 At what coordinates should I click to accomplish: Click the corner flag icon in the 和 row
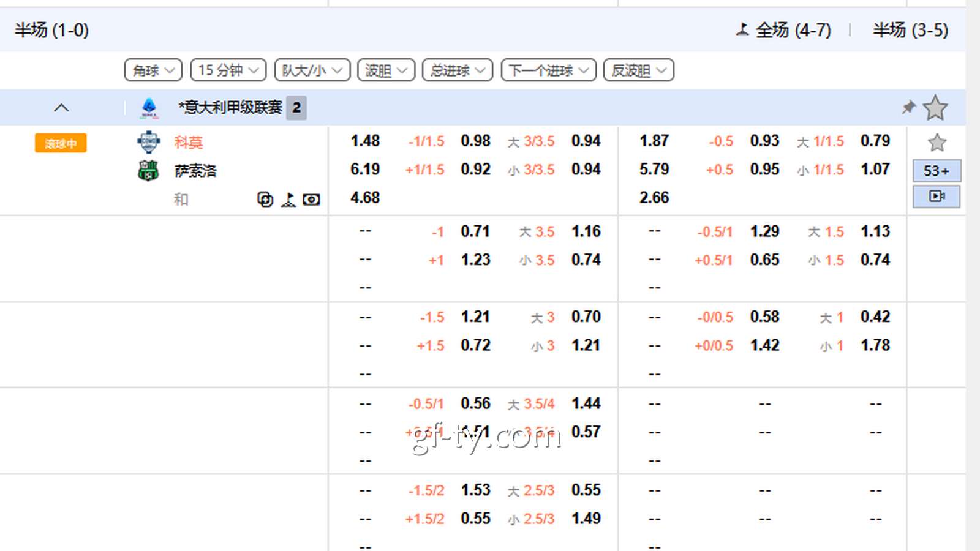point(288,200)
